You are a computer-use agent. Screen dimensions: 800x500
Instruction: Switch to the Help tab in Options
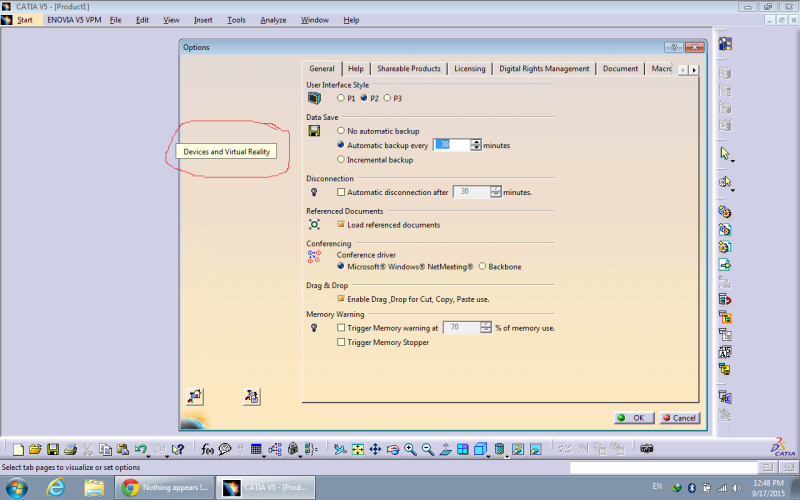(x=356, y=68)
